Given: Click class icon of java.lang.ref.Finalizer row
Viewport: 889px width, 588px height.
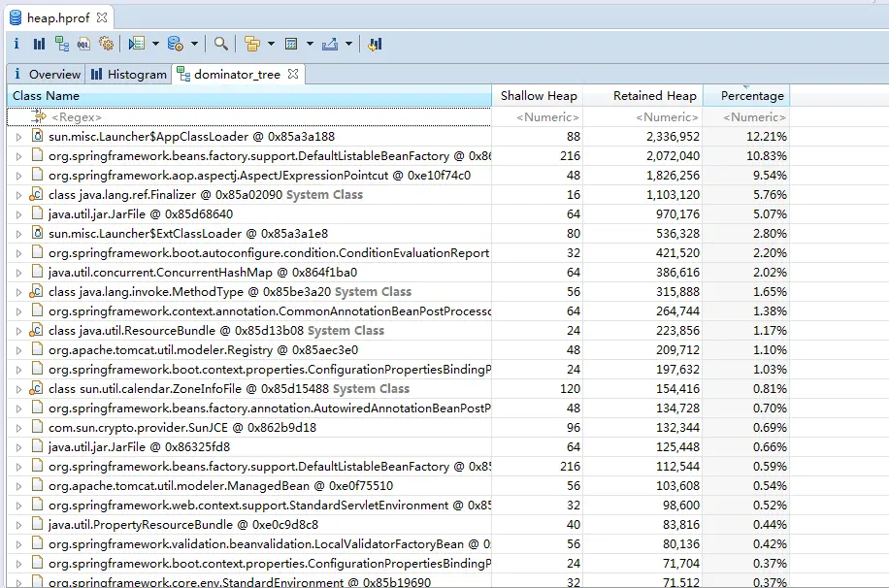Looking at the screenshot, I should point(36,194).
